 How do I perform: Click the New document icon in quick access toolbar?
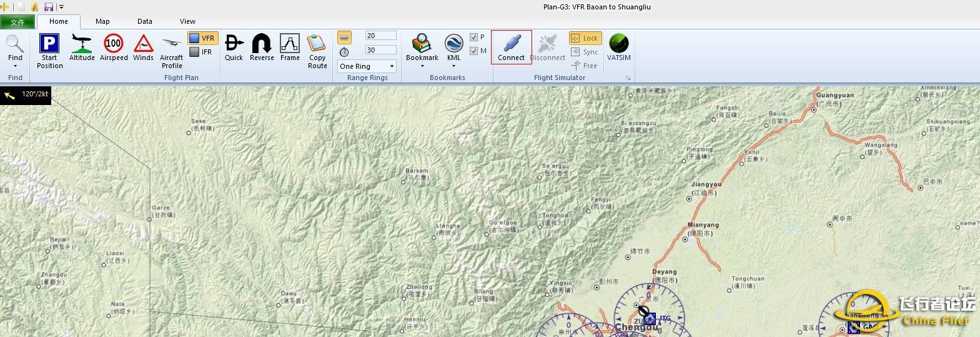tap(21, 7)
